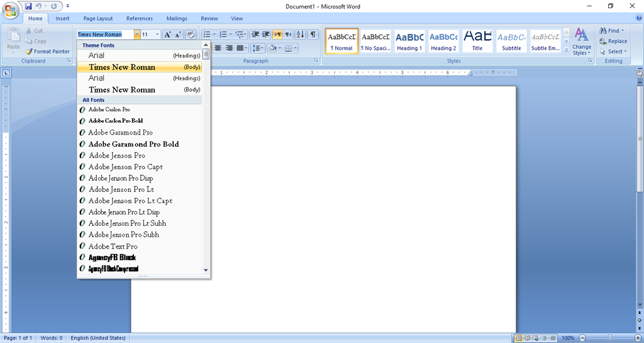Click the Decrease Indent icon
The image size is (644, 343).
255,35
